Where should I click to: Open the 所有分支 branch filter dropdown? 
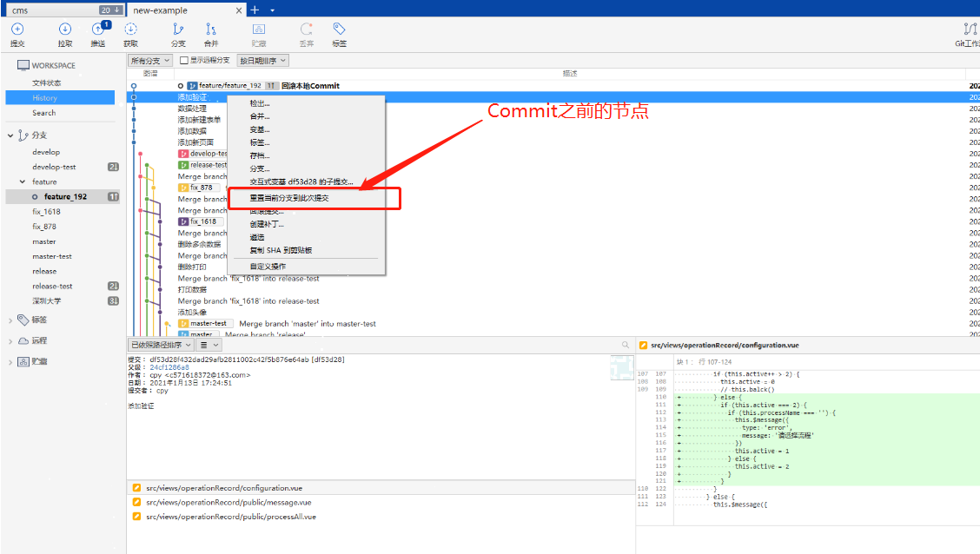(150, 61)
